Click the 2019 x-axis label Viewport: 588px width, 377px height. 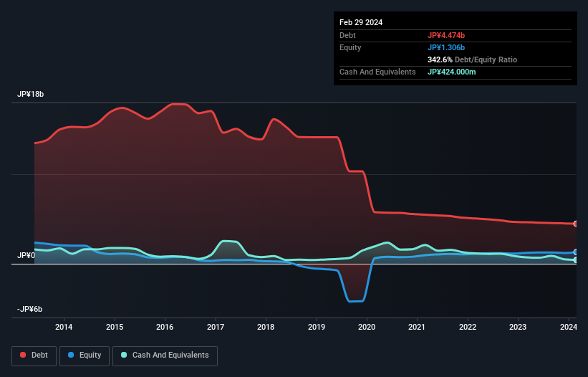click(x=316, y=327)
